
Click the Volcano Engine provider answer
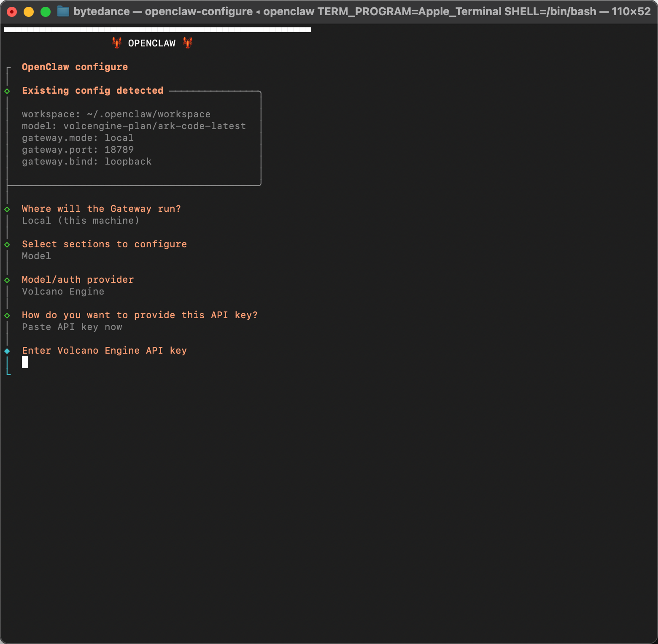[x=63, y=292]
